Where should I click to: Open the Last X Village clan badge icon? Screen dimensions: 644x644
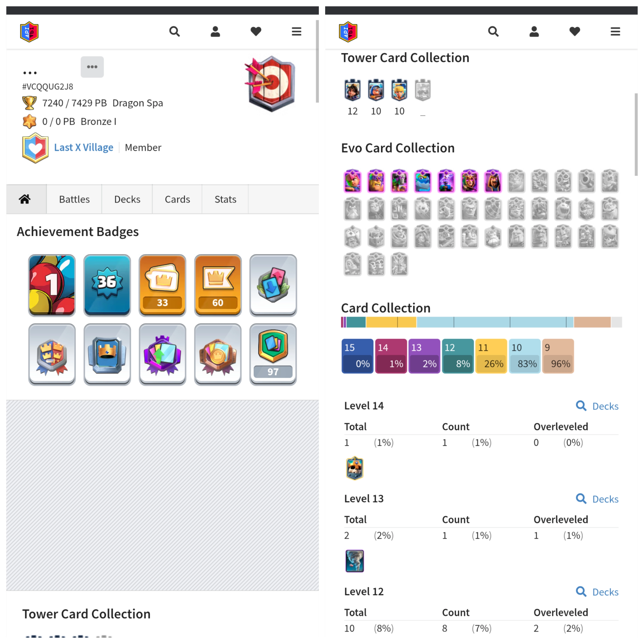tap(35, 148)
